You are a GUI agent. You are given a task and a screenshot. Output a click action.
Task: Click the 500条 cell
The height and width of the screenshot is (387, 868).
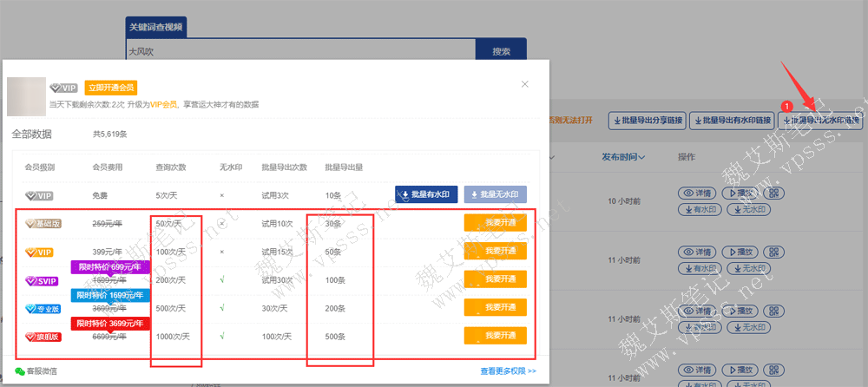point(335,336)
